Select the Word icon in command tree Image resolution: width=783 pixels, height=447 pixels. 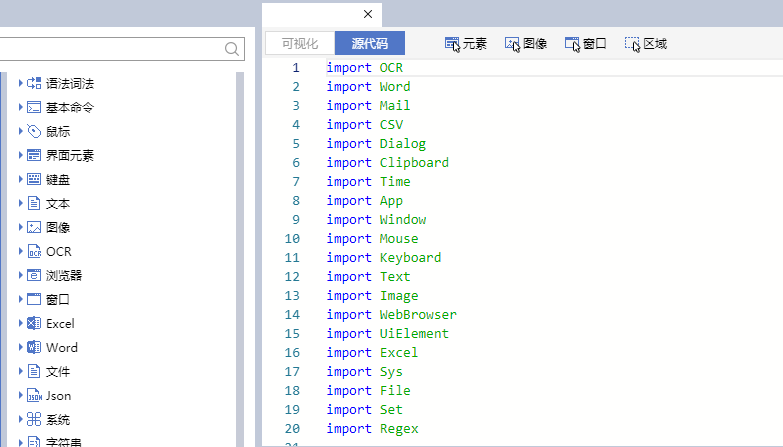34,348
